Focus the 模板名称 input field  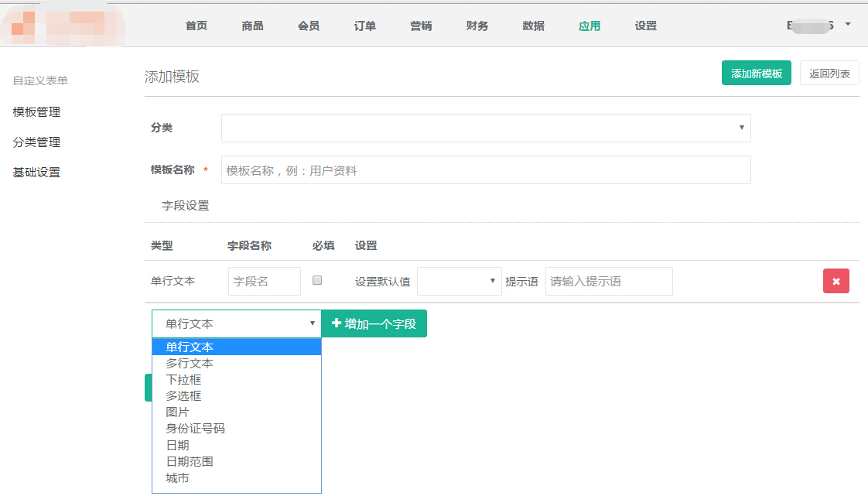(x=486, y=170)
